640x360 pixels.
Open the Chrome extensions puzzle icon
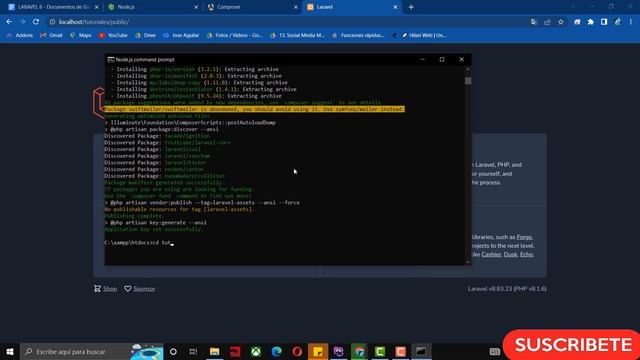tap(591, 22)
